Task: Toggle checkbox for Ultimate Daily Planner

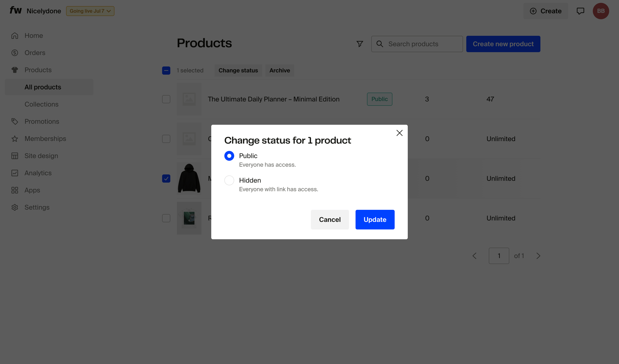Action: [x=166, y=99]
